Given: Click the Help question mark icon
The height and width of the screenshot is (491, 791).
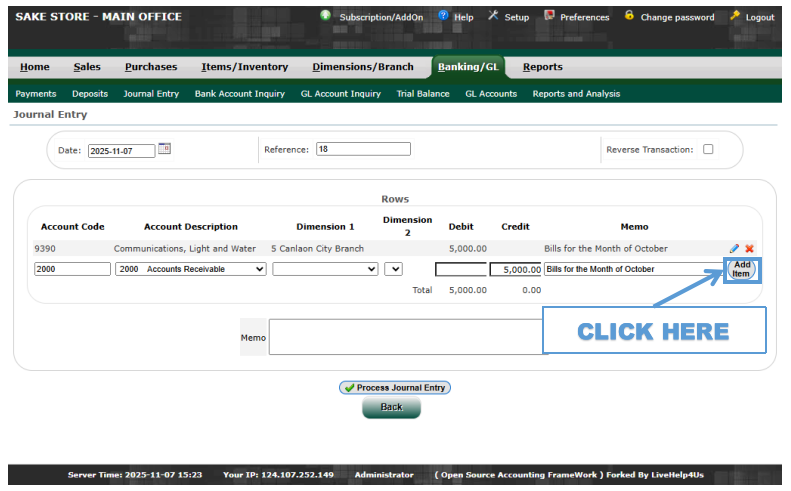Looking at the screenshot, I should [444, 16].
